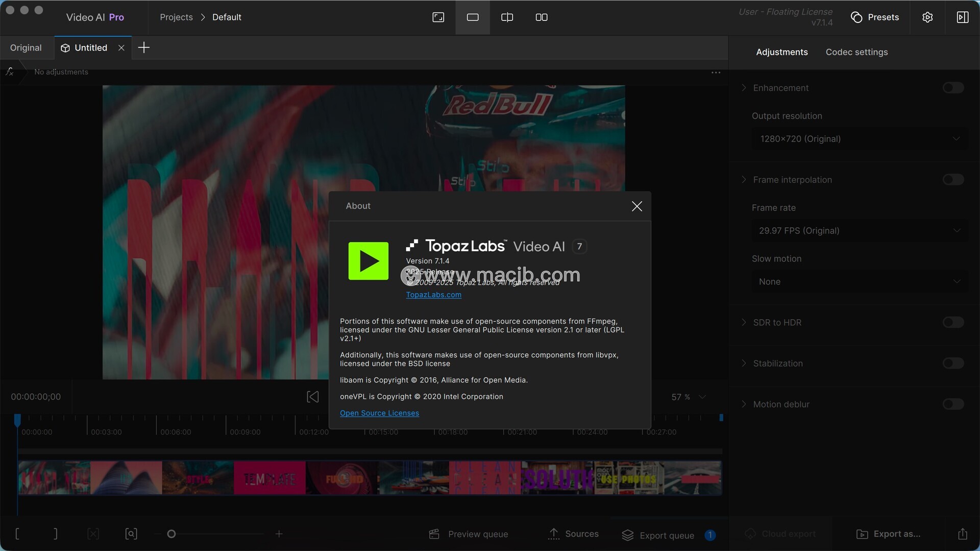Collapse the right sidebar panel icon

(962, 17)
